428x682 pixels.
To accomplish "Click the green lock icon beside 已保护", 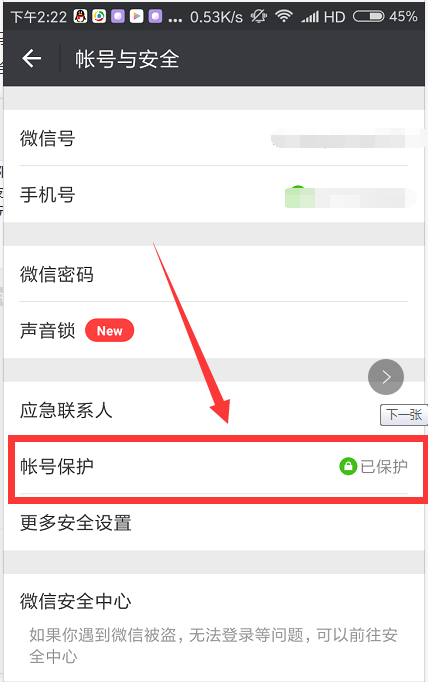I will click(x=348, y=466).
